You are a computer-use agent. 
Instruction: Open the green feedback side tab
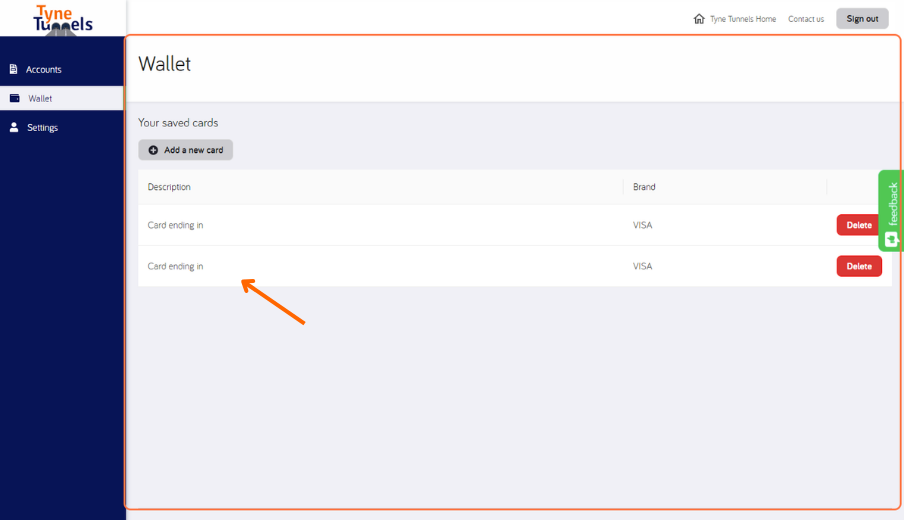[891, 210]
